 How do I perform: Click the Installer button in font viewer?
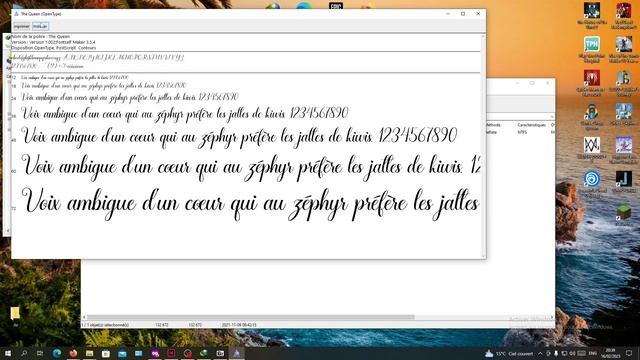click(40, 26)
